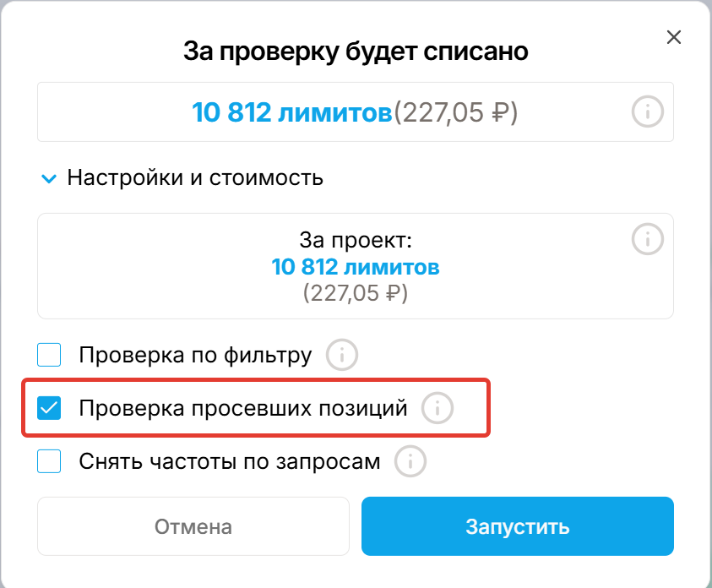Show info for Снять частоты по запросам
This screenshot has width=712, height=588.
(x=410, y=462)
